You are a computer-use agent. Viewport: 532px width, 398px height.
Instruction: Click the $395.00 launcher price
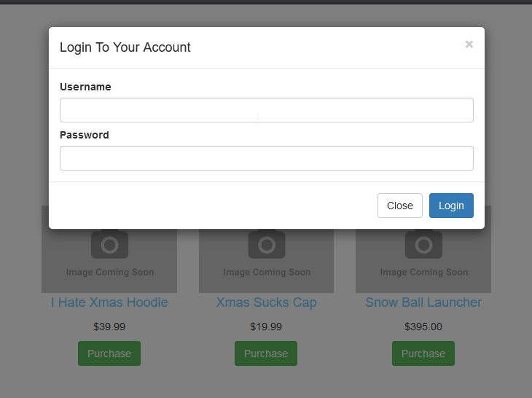pos(423,327)
